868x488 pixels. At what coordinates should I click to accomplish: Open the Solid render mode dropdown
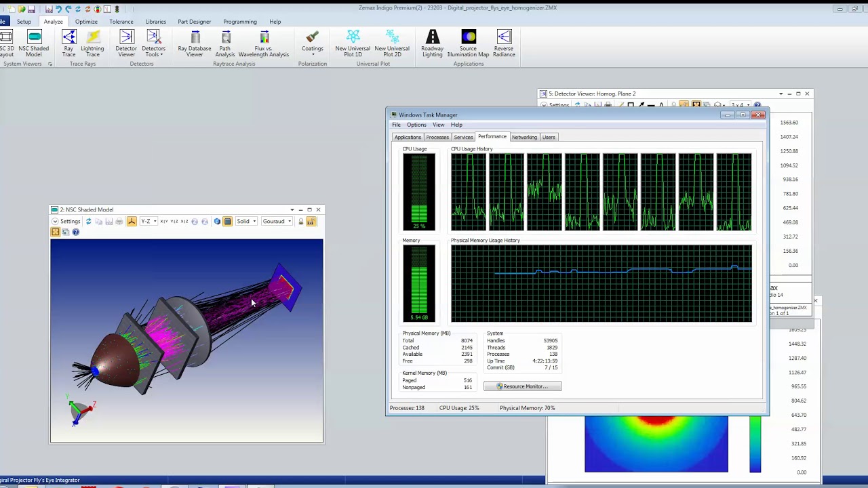(x=245, y=222)
